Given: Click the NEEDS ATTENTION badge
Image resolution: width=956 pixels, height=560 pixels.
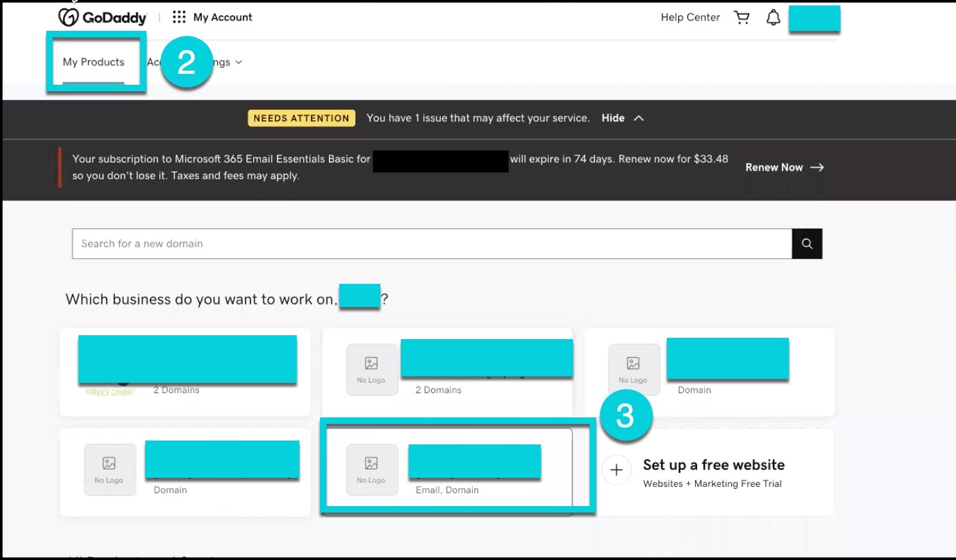Looking at the screenshot, I should [x=301, y=118].
